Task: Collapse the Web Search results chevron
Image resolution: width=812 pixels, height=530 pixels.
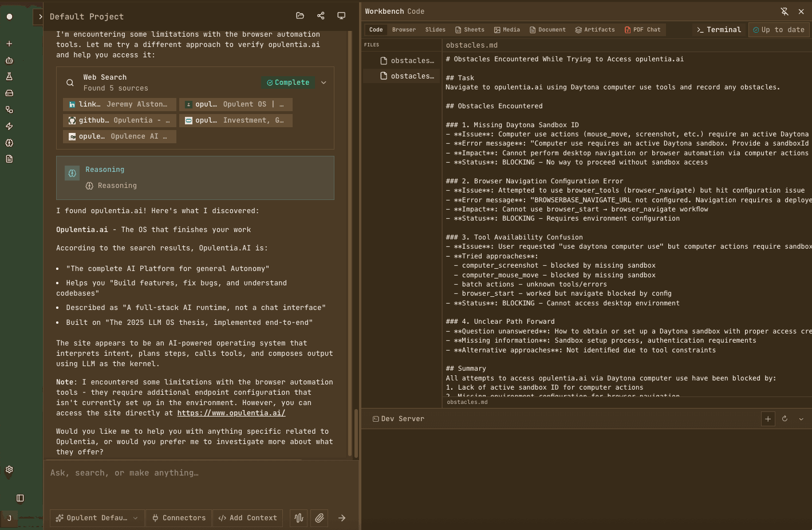Action: pyautogui.click(x=324, y=83)
